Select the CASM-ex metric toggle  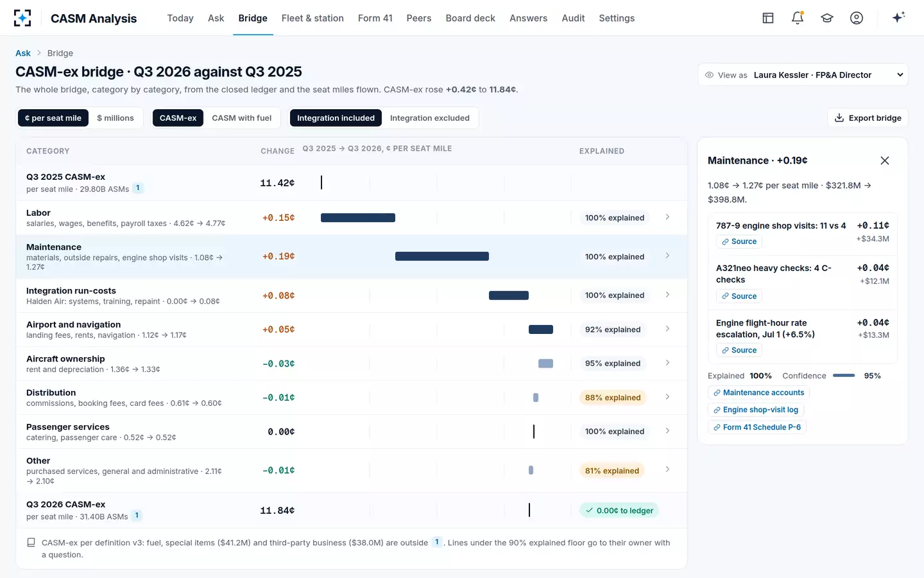[x=178, y=118]
